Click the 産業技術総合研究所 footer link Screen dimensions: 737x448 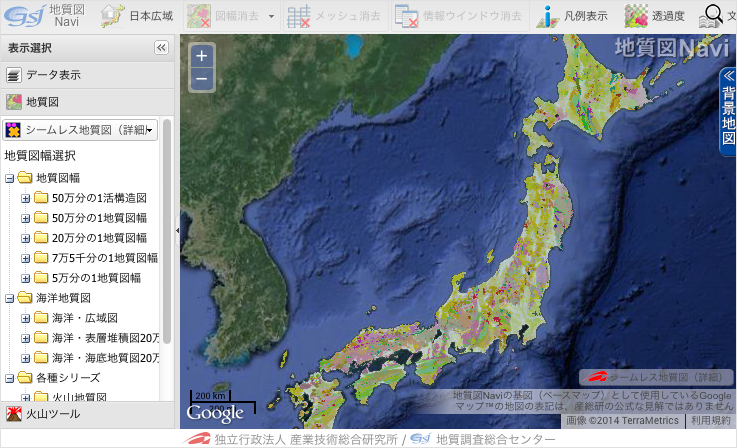coord(306,440)
